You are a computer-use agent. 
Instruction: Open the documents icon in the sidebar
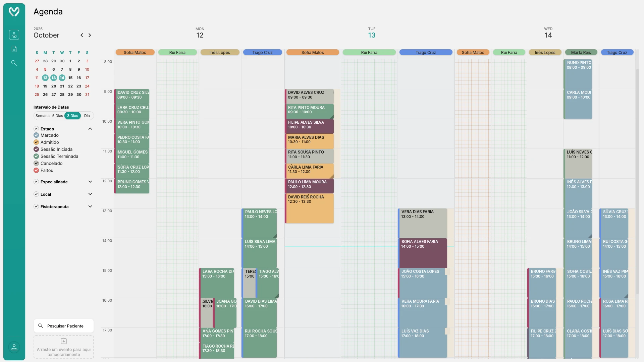[x=14, y=49]
